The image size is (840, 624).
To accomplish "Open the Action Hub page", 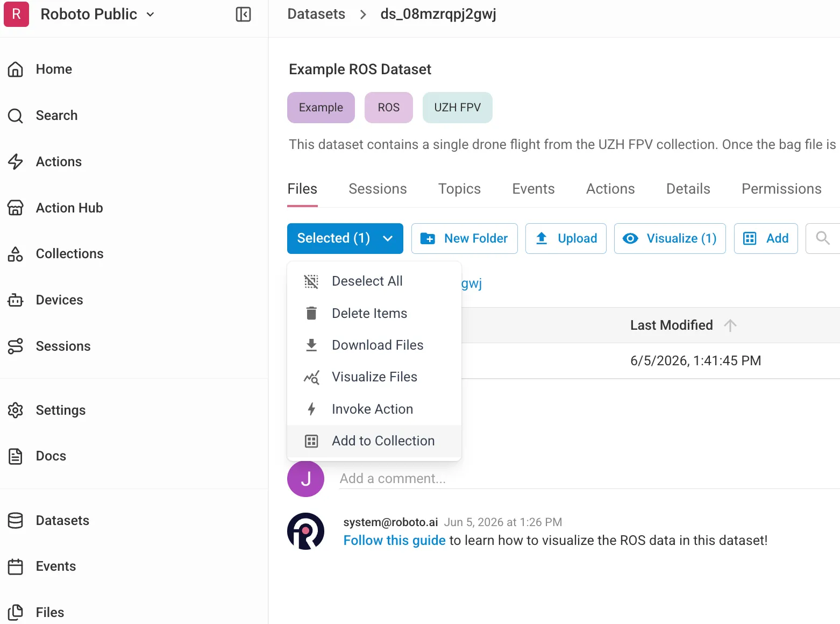I will coord(69,208).
